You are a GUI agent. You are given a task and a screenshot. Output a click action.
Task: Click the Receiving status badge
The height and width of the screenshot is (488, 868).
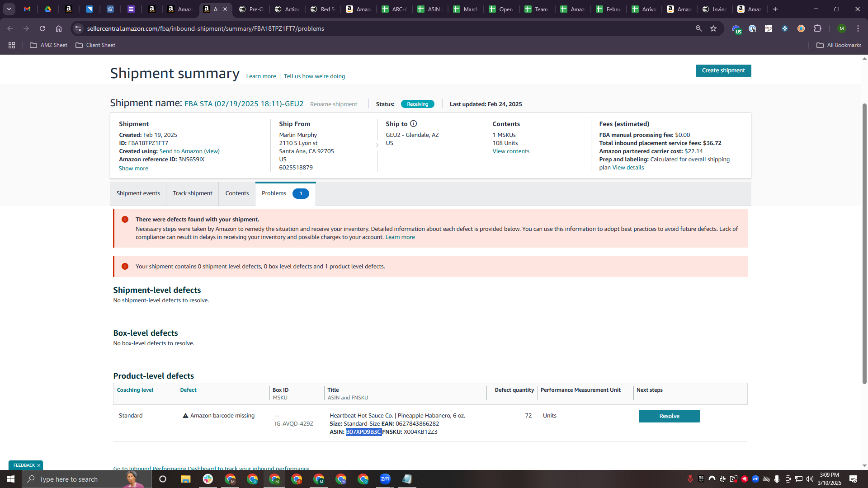pyautogui.click(x=418, y=104)
